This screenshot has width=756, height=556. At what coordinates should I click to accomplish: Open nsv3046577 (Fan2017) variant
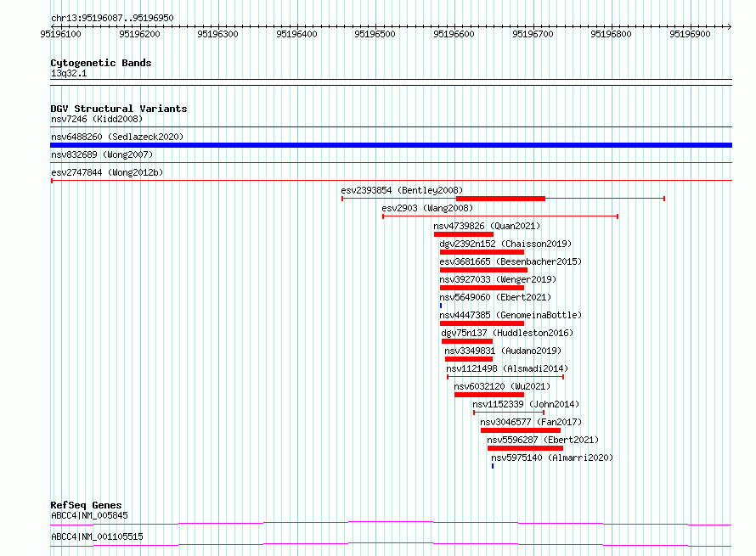pyautogui.click(x=531, y=422)
